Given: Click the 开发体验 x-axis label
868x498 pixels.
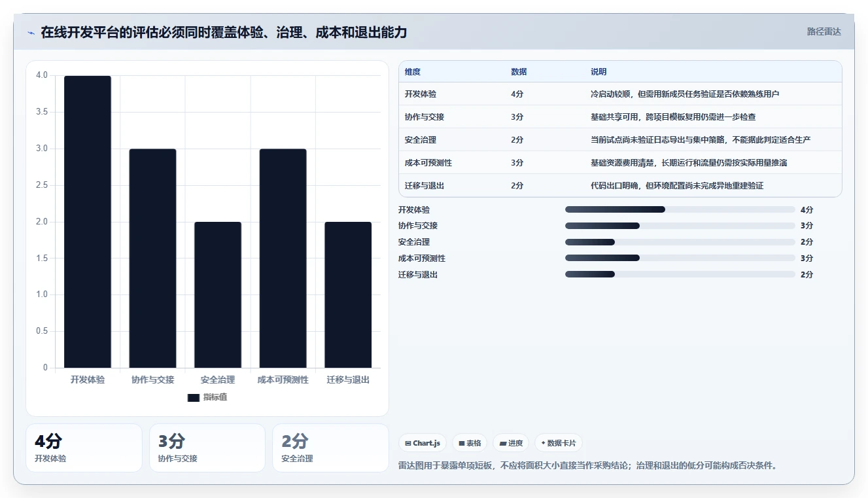Looking at the screenshot, I should [88, 380].
